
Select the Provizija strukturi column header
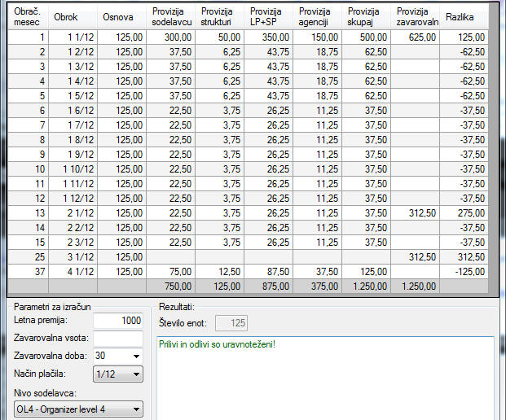[220, 16]
